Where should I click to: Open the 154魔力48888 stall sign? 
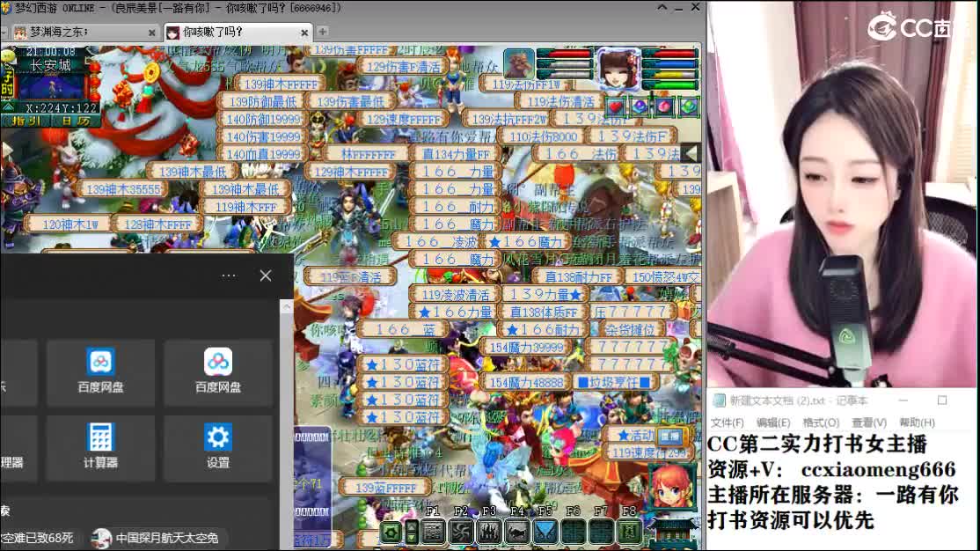526,382
